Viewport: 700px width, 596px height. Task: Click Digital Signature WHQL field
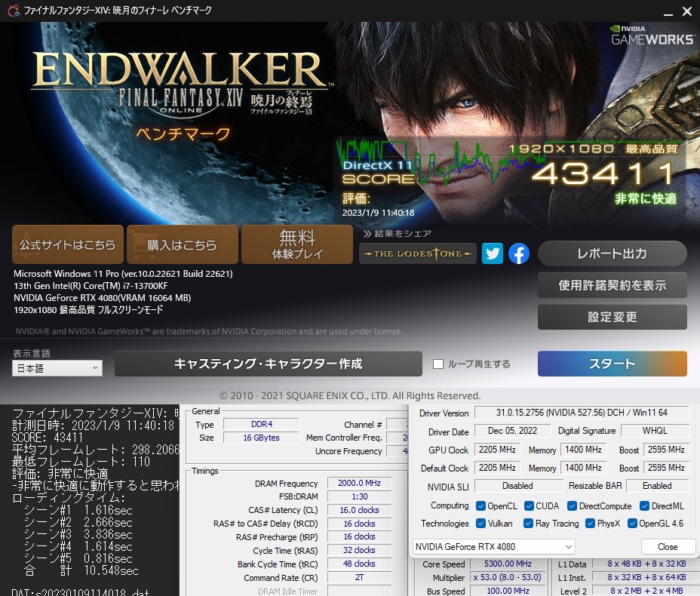pos(655,431)
